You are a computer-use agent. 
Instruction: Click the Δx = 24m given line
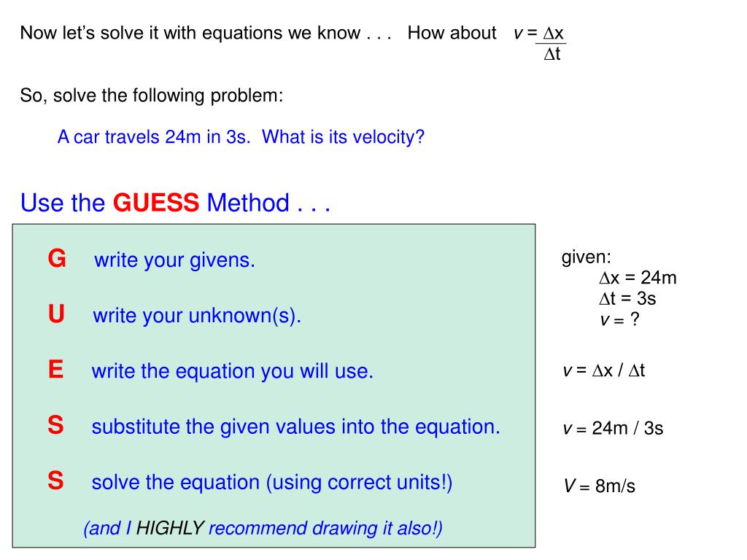point(638,278)
